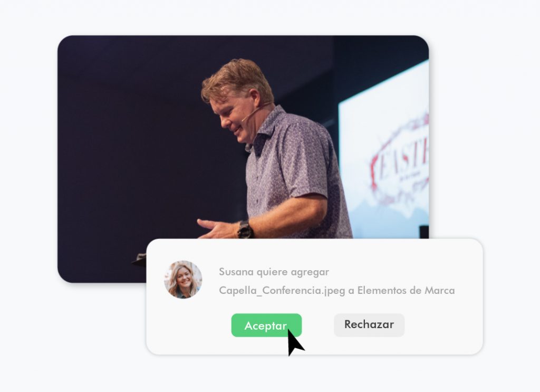
Task: Open the Elementos de Marca destination text
Action: [406, 290]
